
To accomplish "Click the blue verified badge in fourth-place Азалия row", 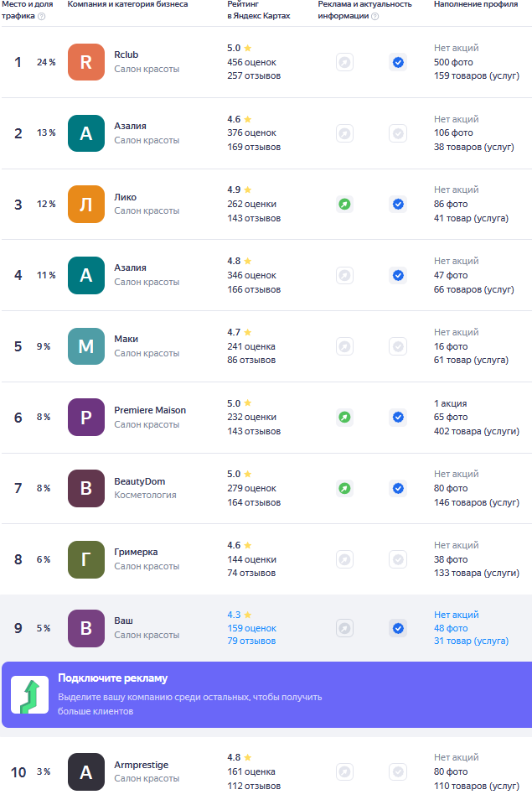I will [x=398, y=275].
